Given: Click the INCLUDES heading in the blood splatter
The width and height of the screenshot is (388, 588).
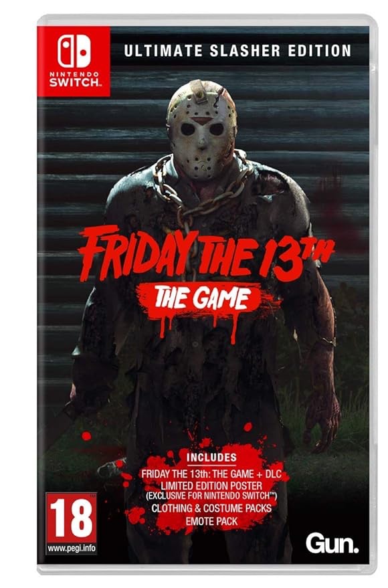Looking at the screenshot, I should (212, 457).
